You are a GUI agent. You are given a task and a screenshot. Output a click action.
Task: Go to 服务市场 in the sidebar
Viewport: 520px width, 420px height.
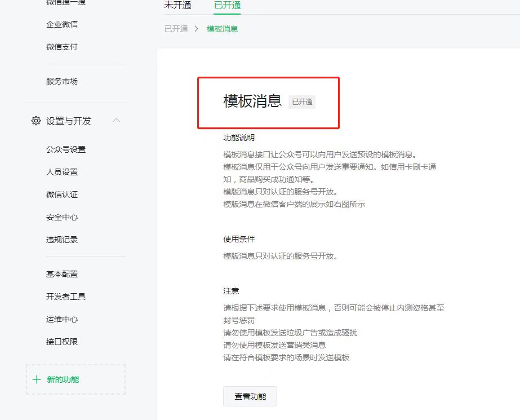coord(62,81)
